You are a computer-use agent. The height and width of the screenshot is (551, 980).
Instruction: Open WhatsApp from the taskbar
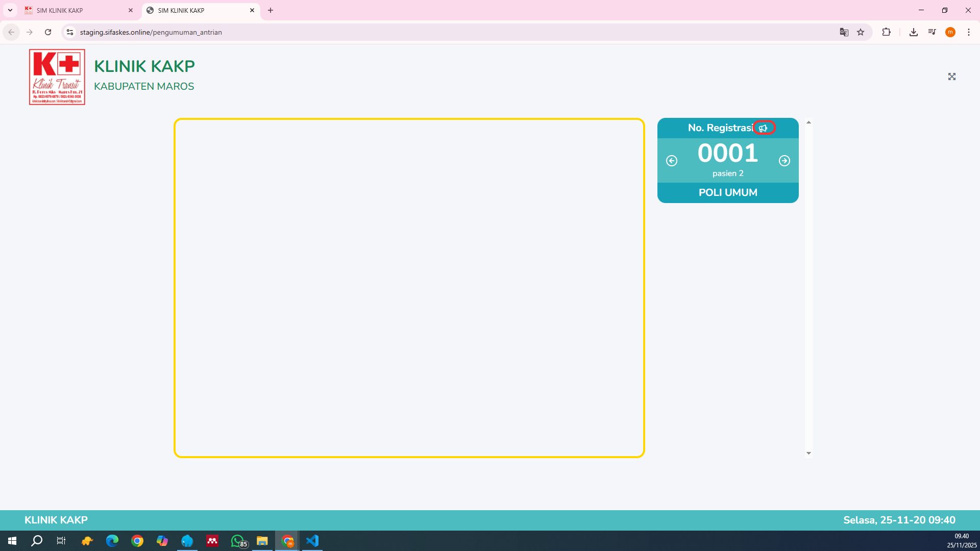[x=238, y=541]
